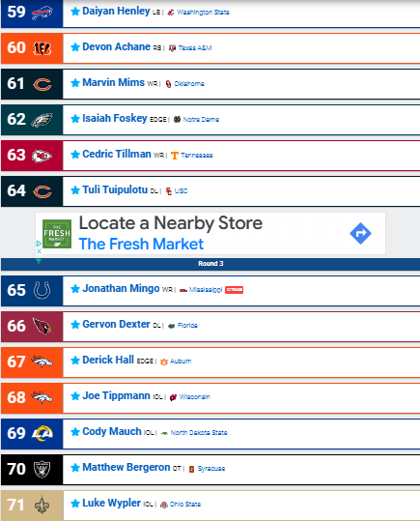Viewport: 420px width, 521px height.
Task: Close the ad using the X icon
Action: pos(39,251)
